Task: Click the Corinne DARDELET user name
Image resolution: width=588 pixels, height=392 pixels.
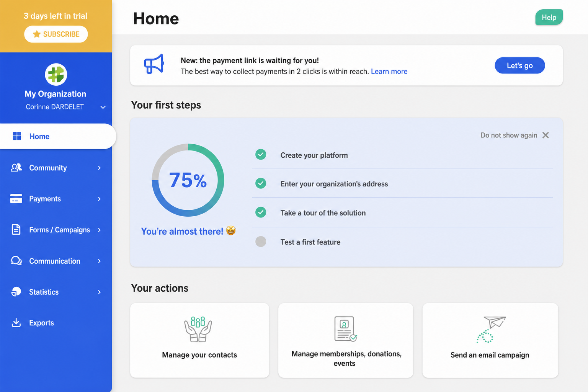Action: click(55, 107)
